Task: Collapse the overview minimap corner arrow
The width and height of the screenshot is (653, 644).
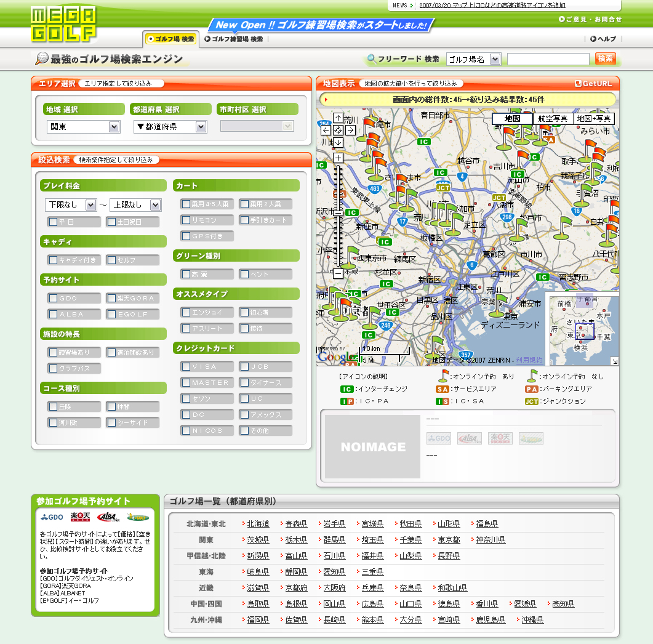Action: tap(614, 361)
